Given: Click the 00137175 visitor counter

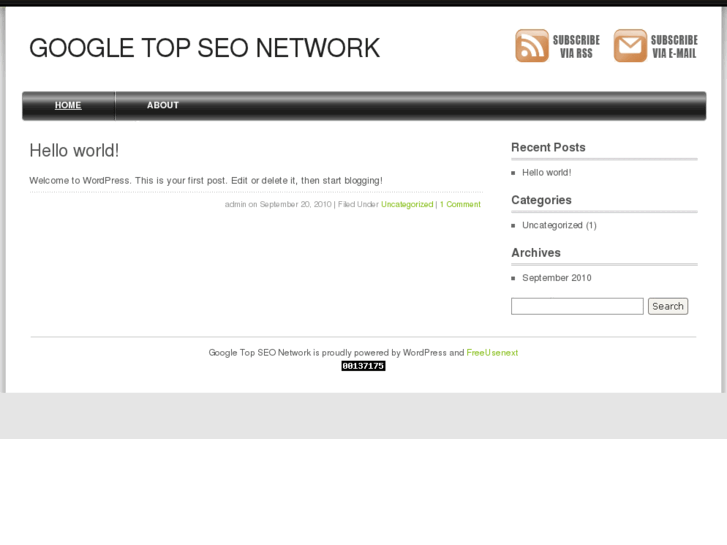Looking at the screenshot, I should (x=363, y=366).
